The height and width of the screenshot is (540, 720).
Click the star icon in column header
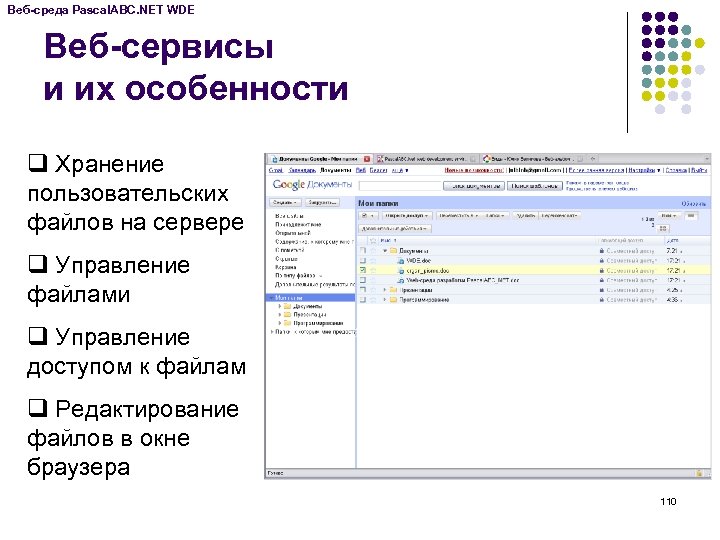coord(373,241)
